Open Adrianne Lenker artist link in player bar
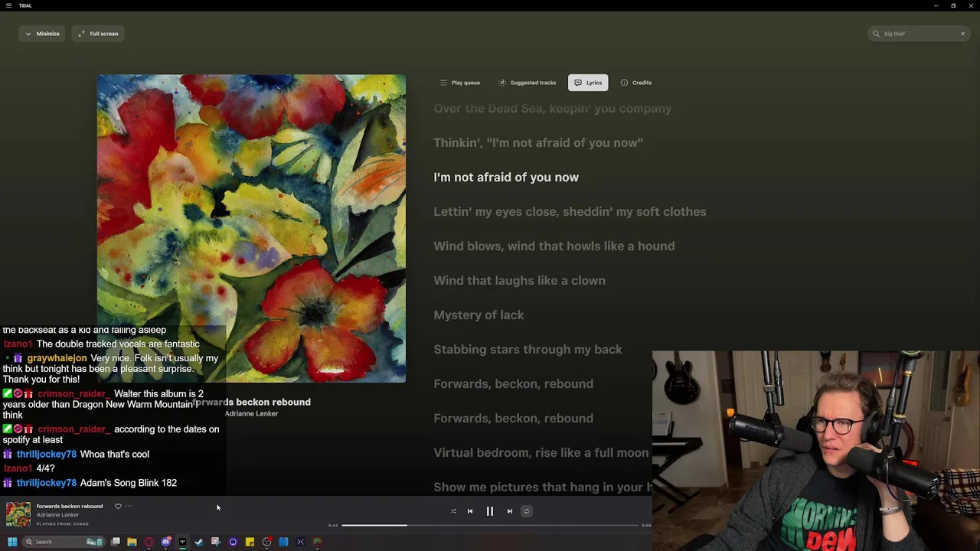Viewport: 980px width, 551px height. [58, 515]
